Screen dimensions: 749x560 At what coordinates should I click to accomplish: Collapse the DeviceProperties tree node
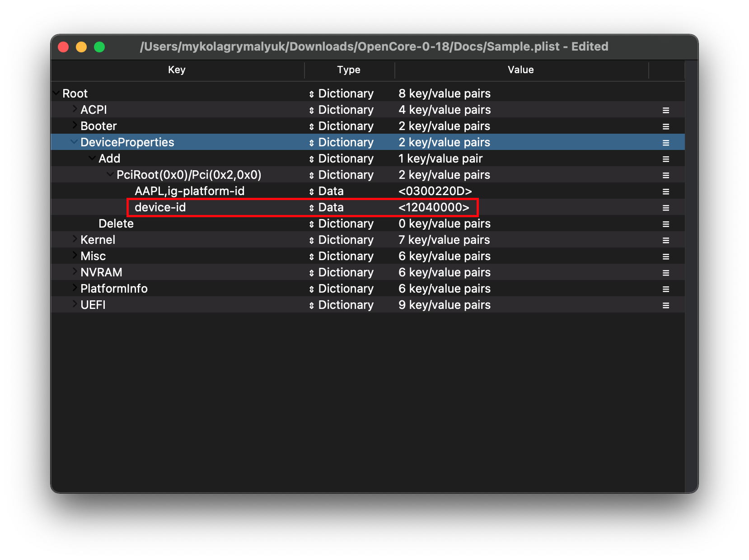(x=74, y=142)
